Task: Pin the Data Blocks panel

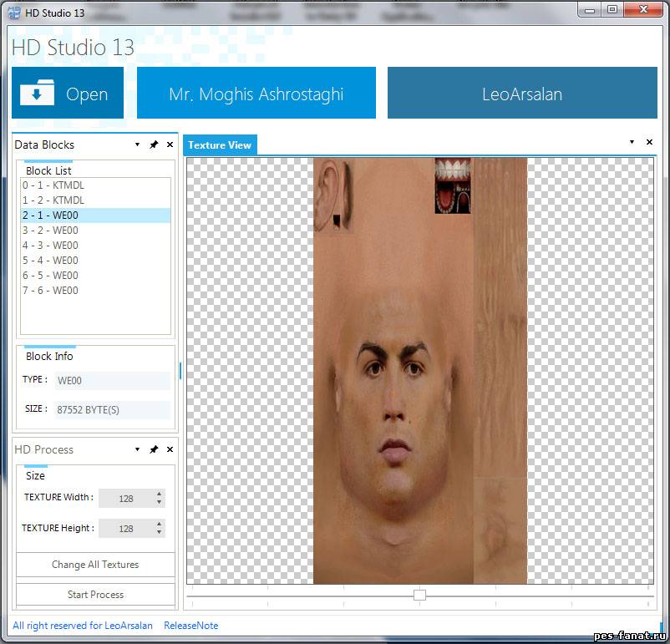Action: pyautogui.click(x=154, y=145)
